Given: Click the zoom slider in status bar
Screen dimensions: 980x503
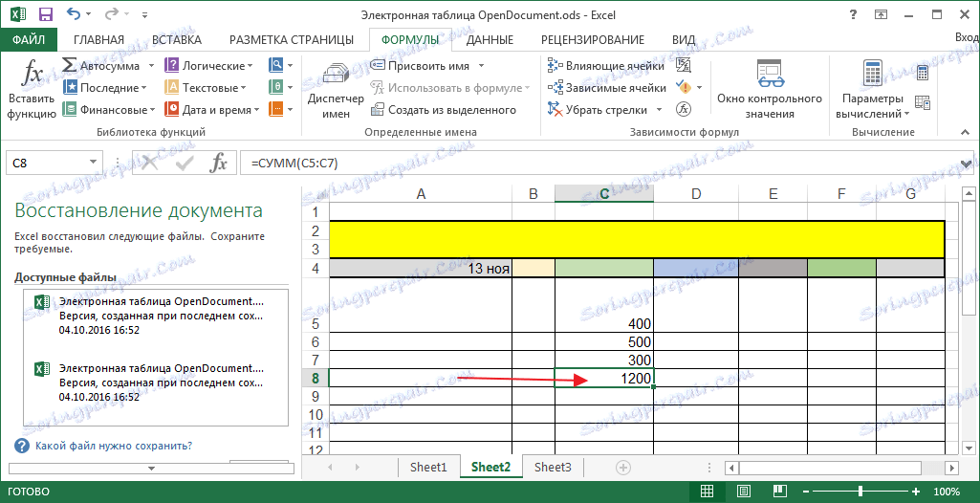Looking at the screenshot, I should pyautogui.click(x=860, y=492).
